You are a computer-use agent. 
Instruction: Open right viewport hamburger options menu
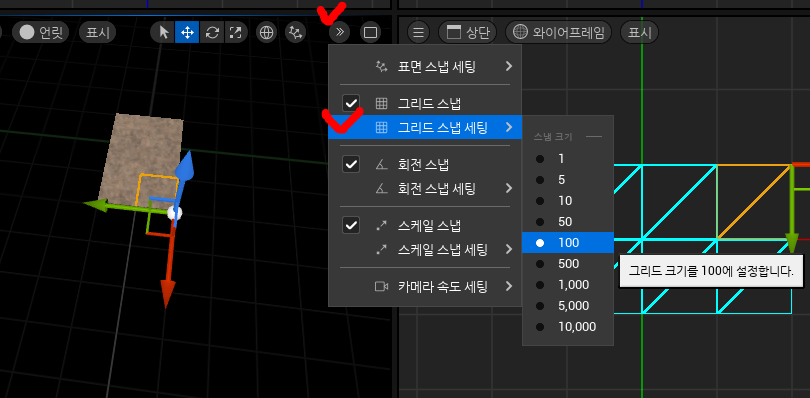pos(418,33)
